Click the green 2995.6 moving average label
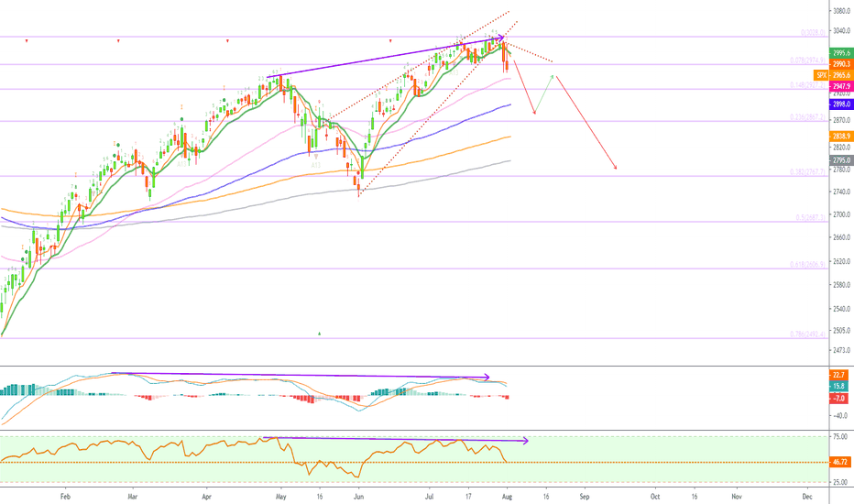This screenshot has height=504, width=854. pyautogui.click(x=841, y=53)
